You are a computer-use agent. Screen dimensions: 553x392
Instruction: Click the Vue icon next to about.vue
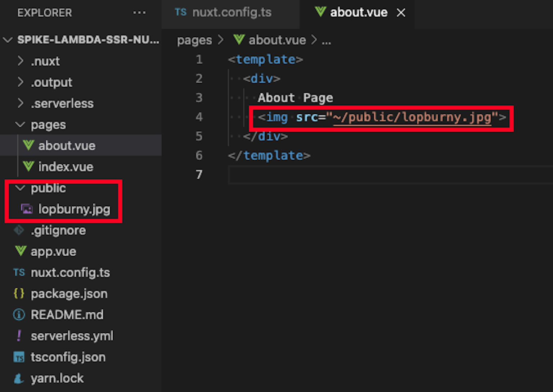tap(28, 145)
